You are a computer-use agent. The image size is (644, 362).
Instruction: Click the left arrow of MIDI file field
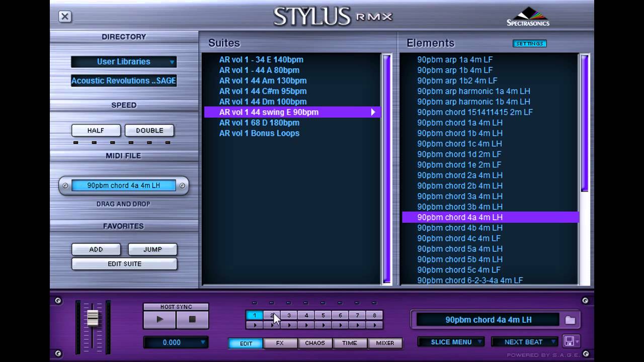pos(65,186)
